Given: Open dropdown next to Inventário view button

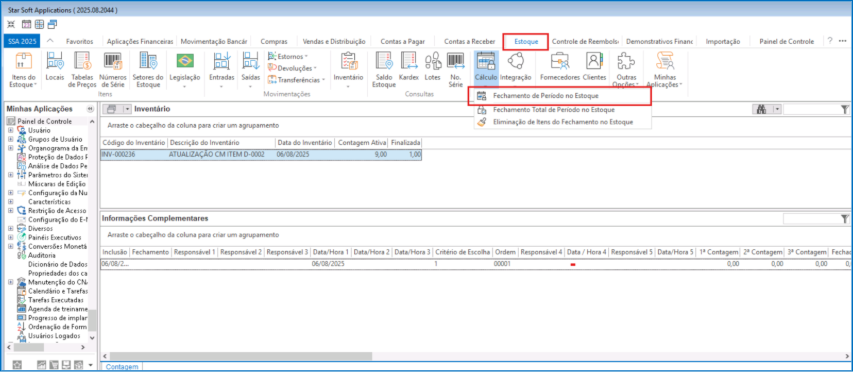Looking at the screenshot, I should tap(128, 109).
